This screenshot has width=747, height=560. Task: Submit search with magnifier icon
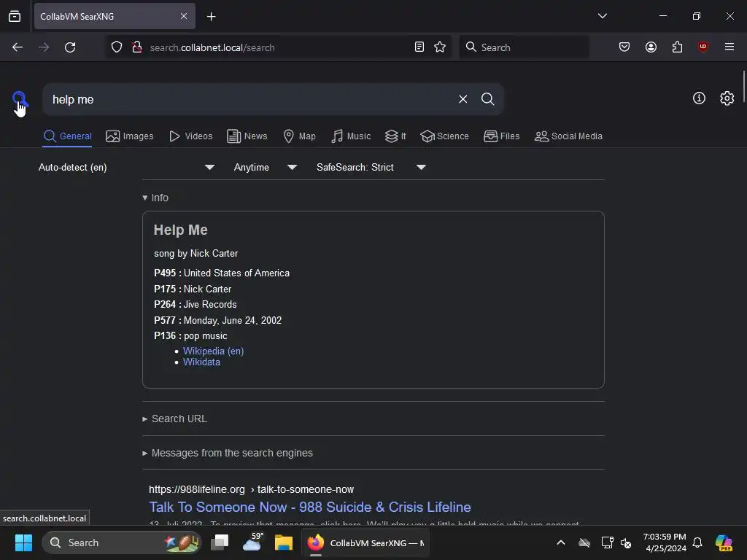[487, 99]
